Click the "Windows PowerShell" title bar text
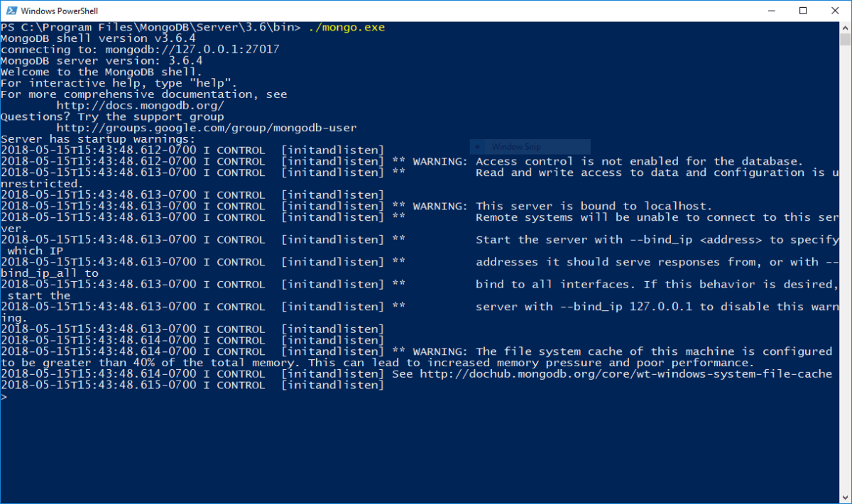This screenshot has width=852, height=504. click(x=60, y=11)
